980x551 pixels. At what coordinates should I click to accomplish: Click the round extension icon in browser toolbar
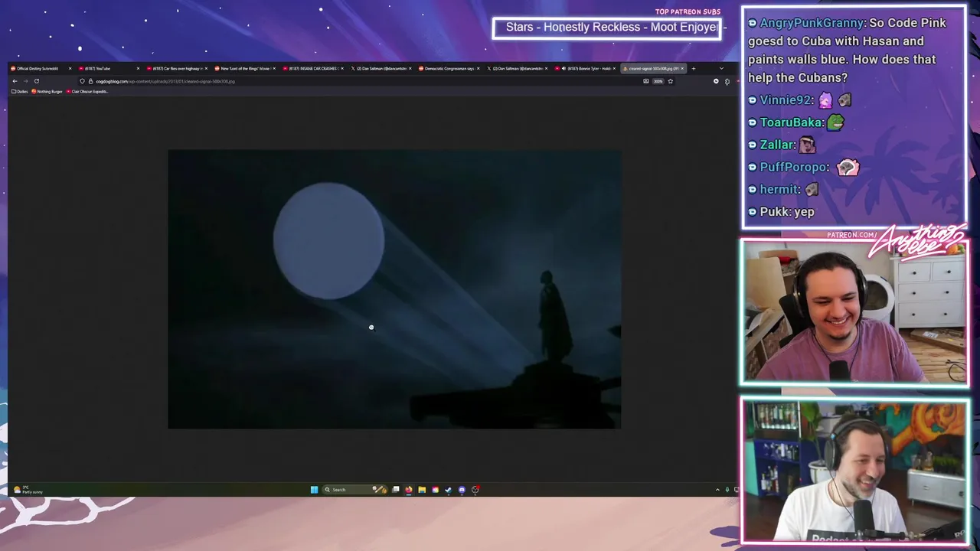coord(716,81)
